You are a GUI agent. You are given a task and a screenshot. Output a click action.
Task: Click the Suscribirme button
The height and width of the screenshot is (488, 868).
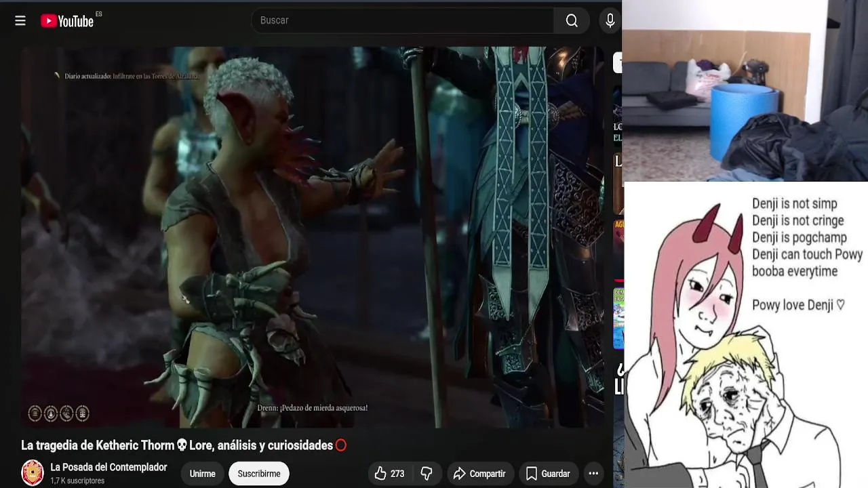point(259,474)
